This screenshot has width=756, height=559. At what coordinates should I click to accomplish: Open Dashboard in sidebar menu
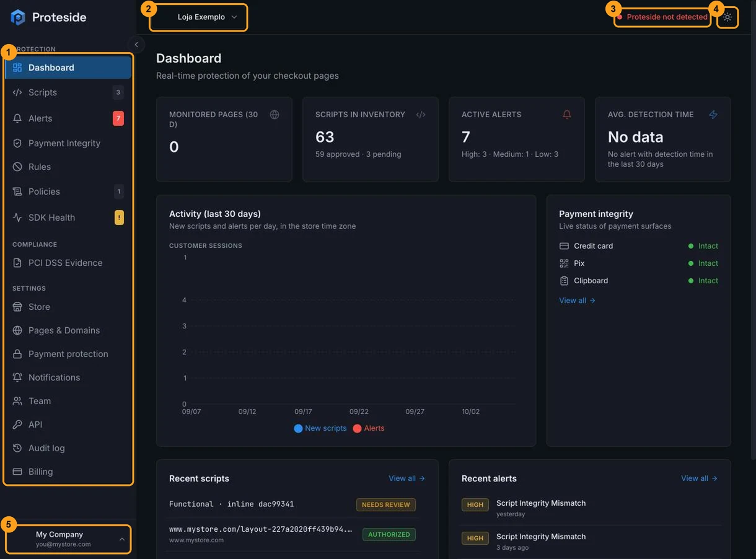[x=68, y=68]
